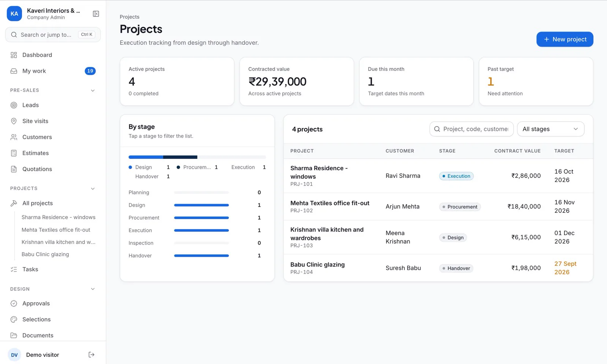Click the sign-out icon beside Demo visitor
The width and height of the screenshot is (607, 364).
(x=91, y=355)
